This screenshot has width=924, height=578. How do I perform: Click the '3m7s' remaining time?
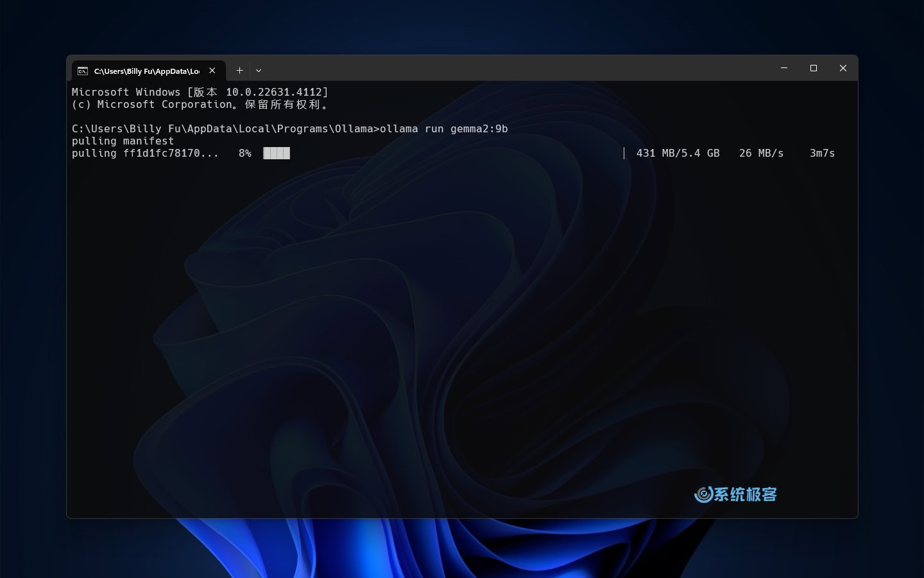822,153
